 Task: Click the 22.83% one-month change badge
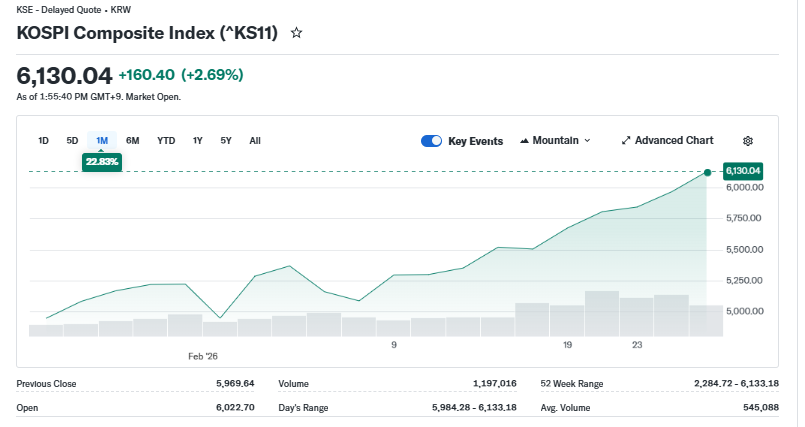102,162
